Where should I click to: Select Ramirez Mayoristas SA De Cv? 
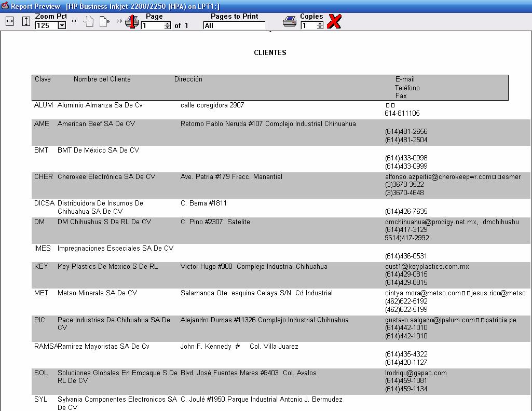(103, 347)
